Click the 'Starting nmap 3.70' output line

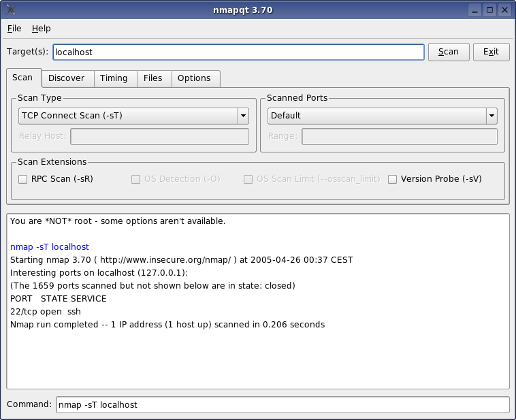pyautogui.click(x=181, y=260)
